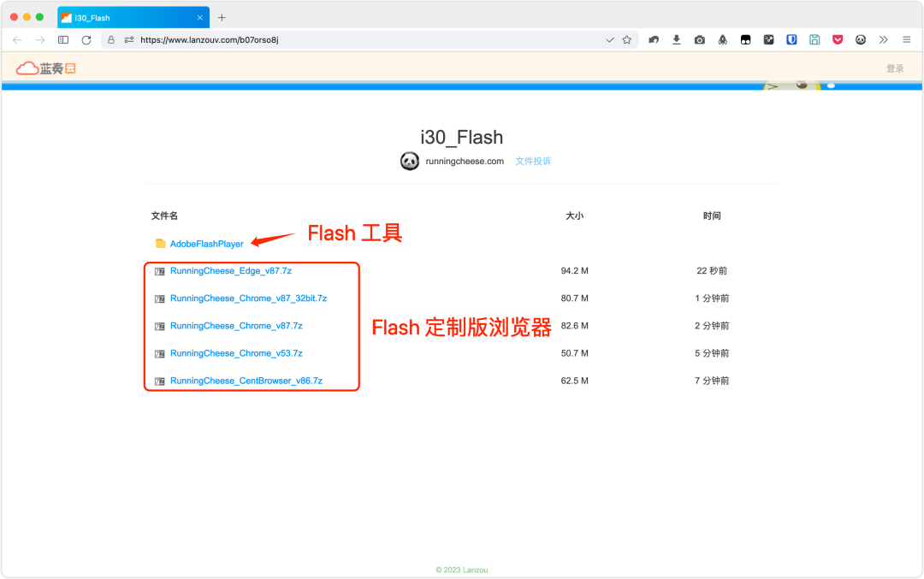Click the green save-disk extension icon
This screenshot has height=579, width=924.
point(814,40)
